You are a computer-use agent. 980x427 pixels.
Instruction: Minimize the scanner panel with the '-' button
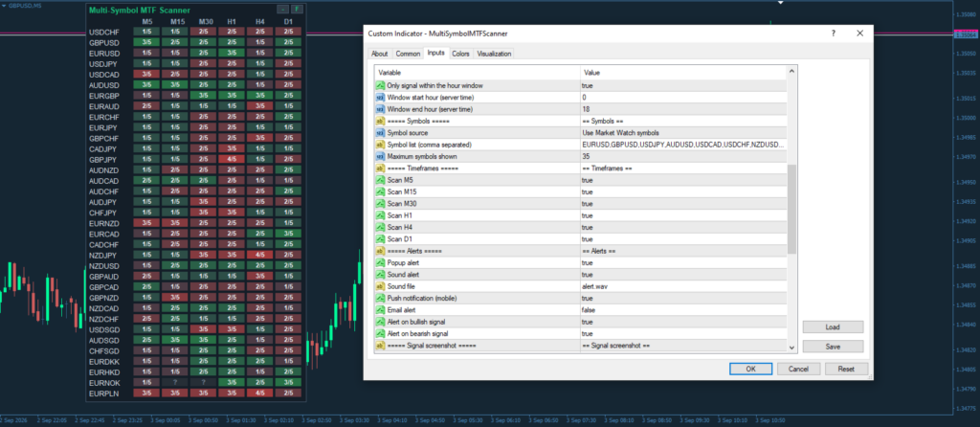282,10
